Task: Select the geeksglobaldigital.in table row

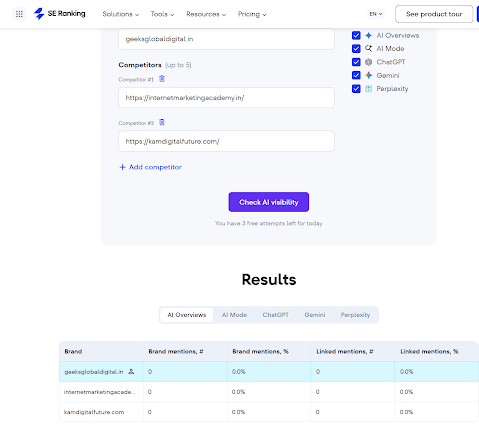Action: (x=269, y=371)
